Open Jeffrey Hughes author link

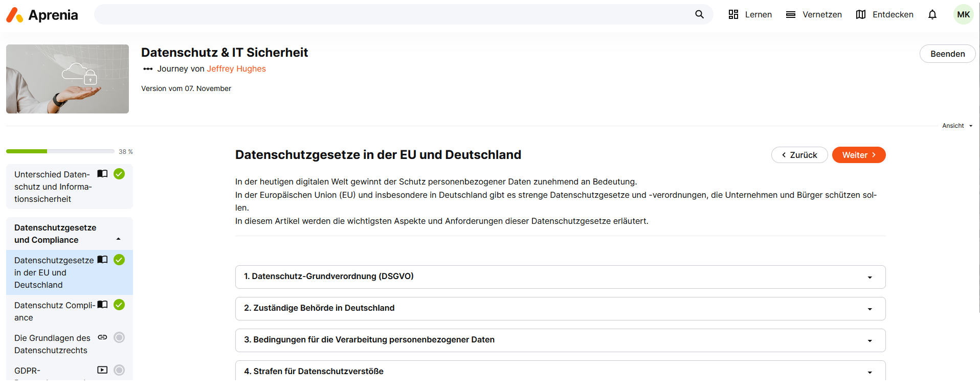(x=236, y=68)
